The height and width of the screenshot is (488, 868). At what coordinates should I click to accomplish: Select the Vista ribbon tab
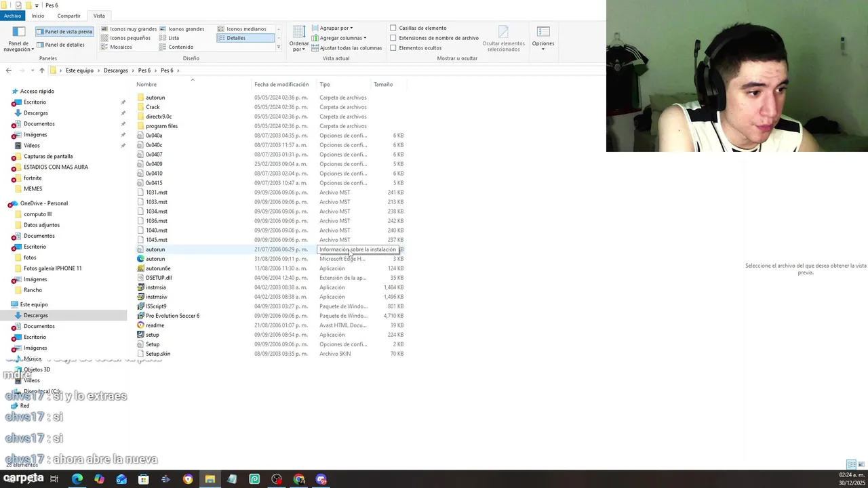point(99,16)
